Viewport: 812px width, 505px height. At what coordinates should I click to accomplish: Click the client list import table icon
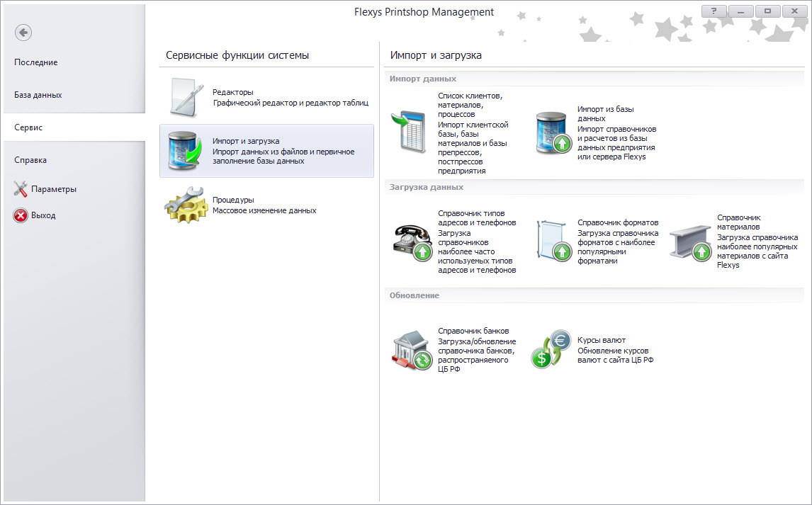(409, 132)
